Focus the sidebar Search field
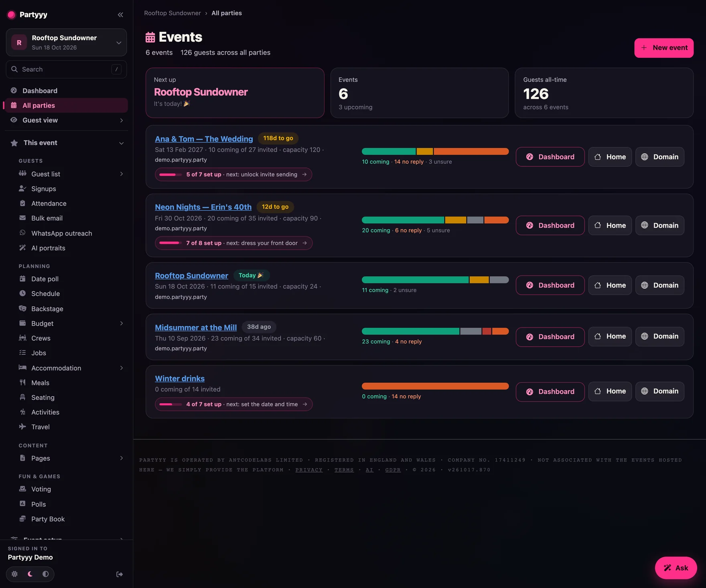This screenshot has width=706, height=588. click(x=66, y=69)
